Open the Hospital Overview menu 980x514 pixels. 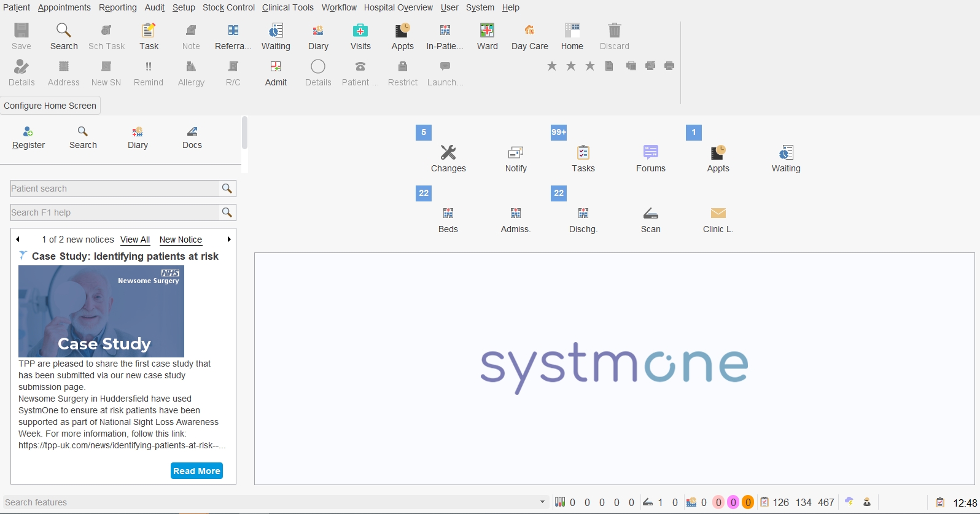point(398,7)
